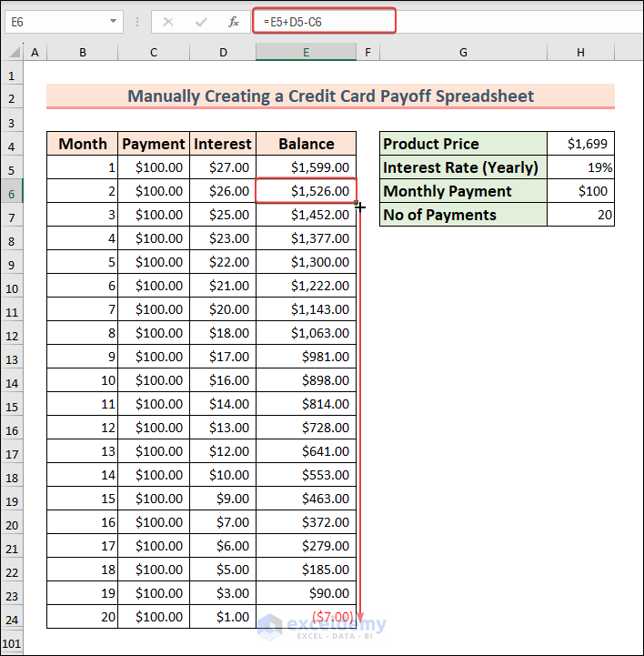Select the balance cell '$463.00'
Image resolution: width=644 pixels, height=656 pixels.
coord(307,499)
